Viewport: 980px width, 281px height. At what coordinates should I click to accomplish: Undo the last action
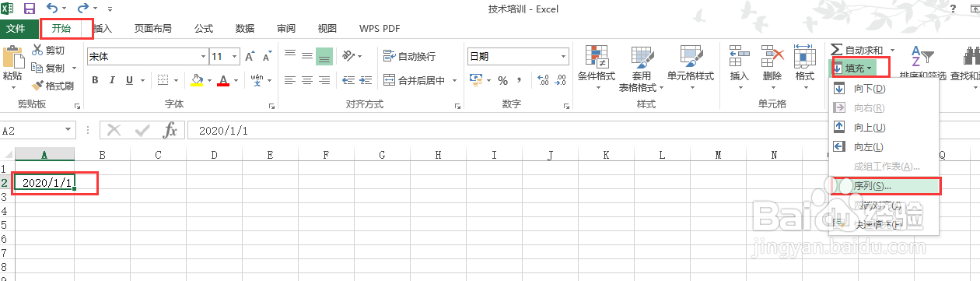pos(52,9)
